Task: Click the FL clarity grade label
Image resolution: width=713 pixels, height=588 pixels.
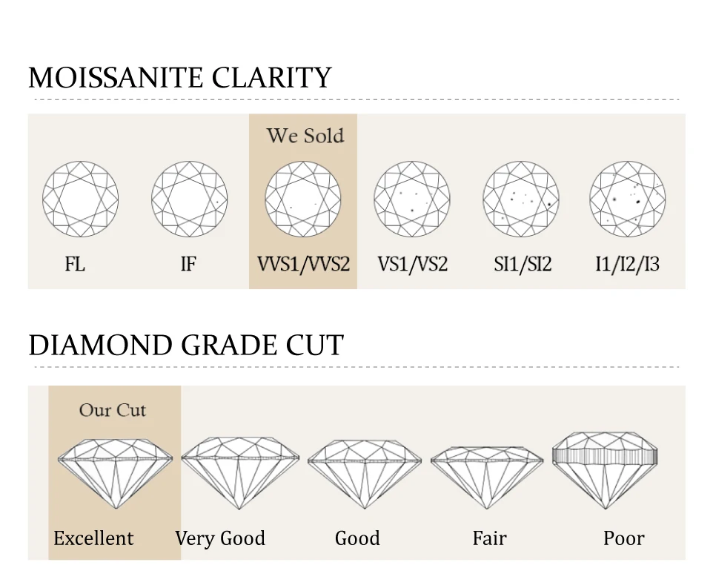Action: pos(75,264)
